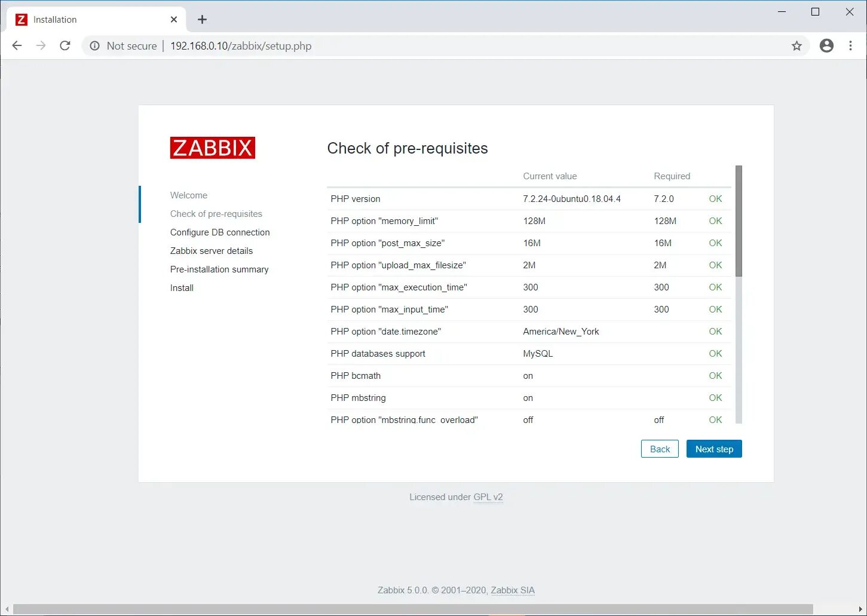Reload the page with refresh icon
The image size is (867, 616).
[x=65, y=45]
